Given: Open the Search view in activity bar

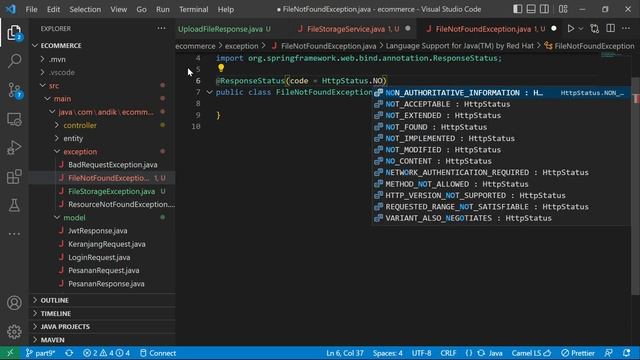Looking at the screenshot, I should click(x=14, y=61).
